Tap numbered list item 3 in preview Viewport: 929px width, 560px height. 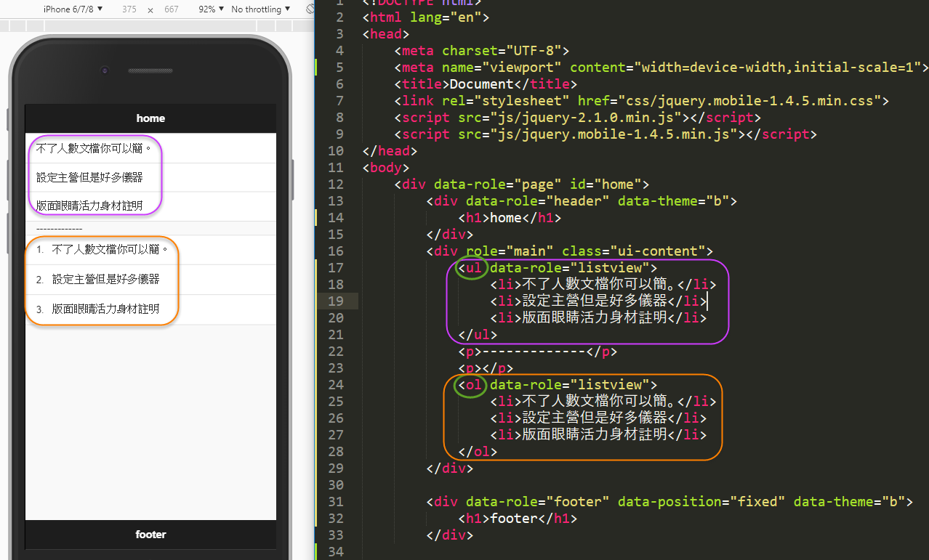(x=105, y=309)
